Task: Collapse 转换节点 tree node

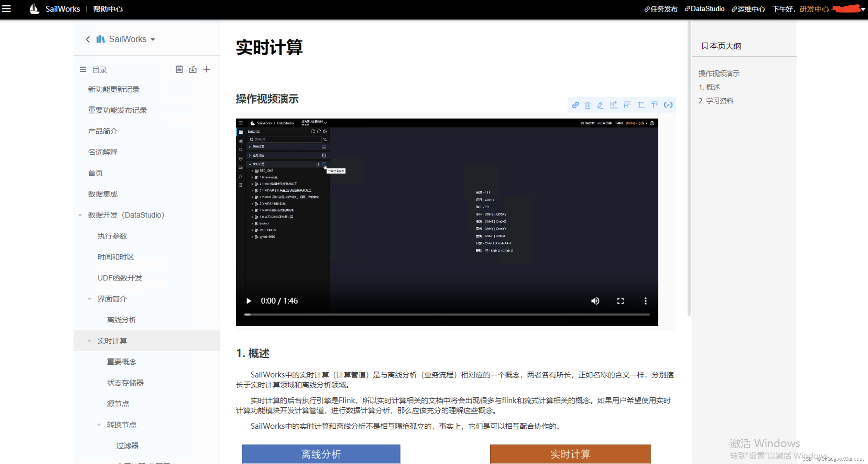Action: tap(99, 425)
